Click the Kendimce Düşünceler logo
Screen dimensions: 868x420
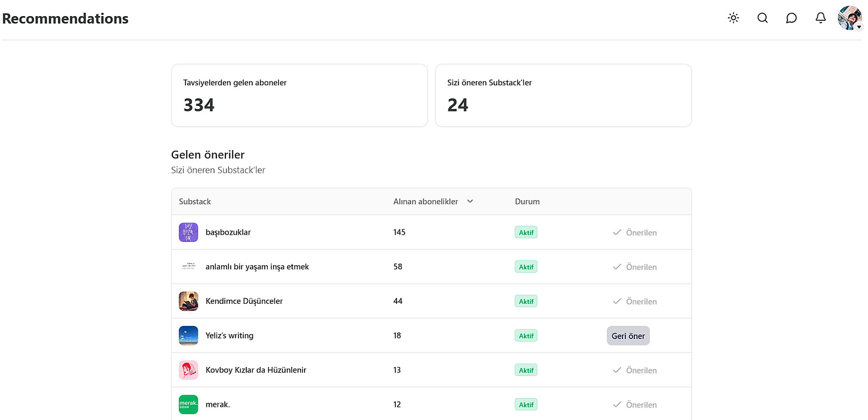[188, 301]
